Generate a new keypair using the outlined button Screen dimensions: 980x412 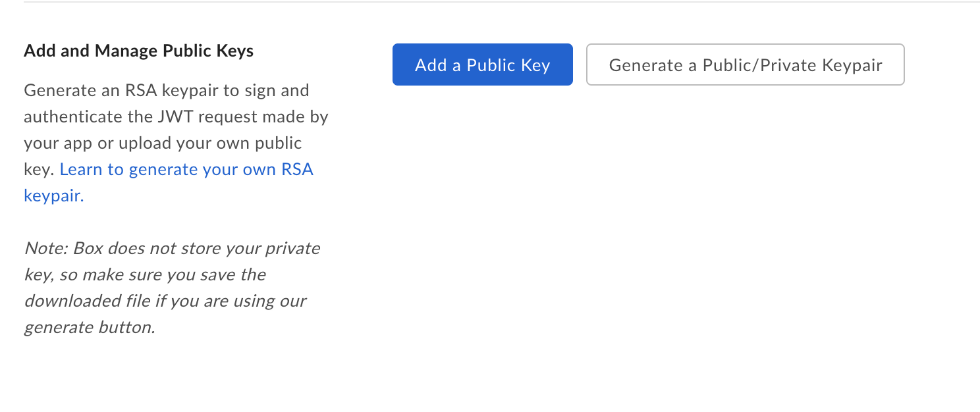point(745,64)
